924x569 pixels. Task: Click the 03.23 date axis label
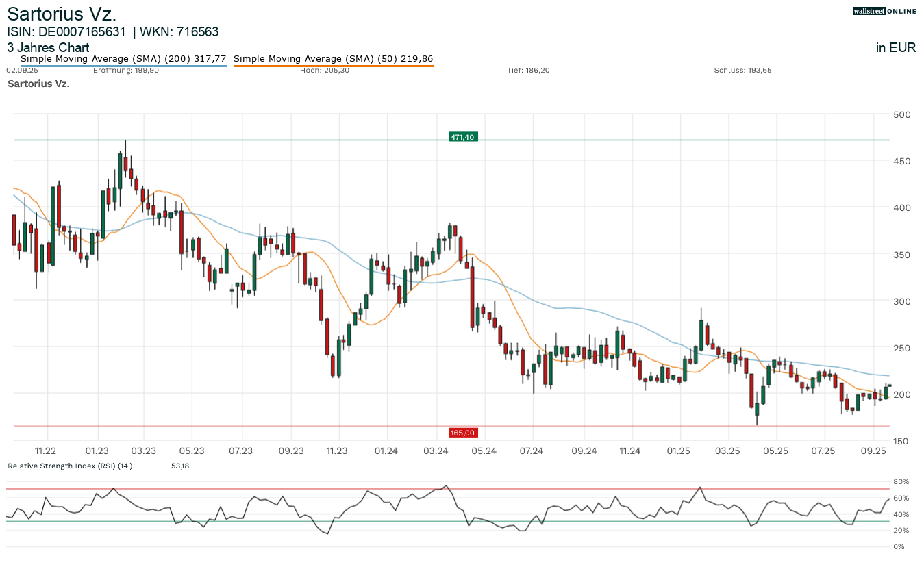click(144, 451)
